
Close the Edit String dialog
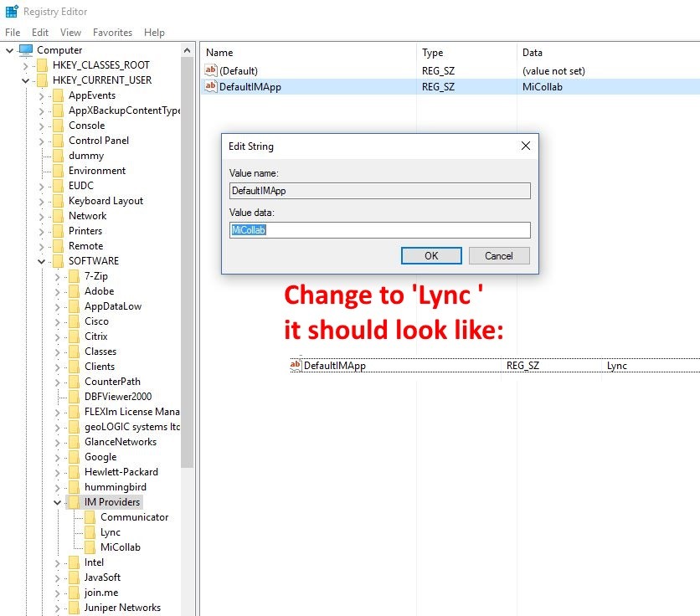click(525, 146)
